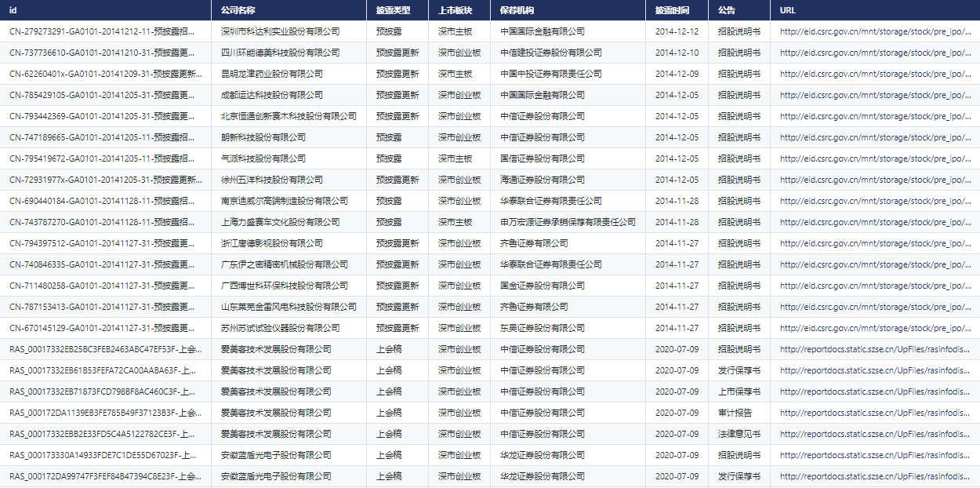Click sponsor 申万宏源证券承销保荐有限责任公司
980x488 pixels.
tap(568, 222)
